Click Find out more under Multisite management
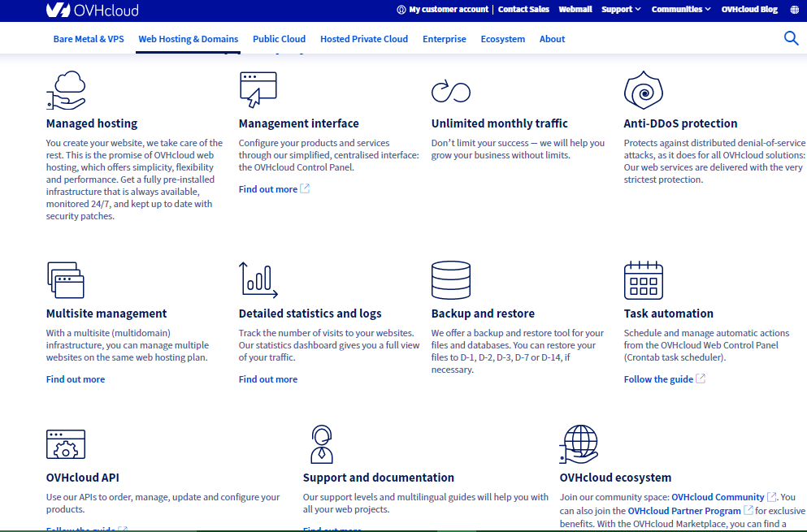This screenshot has height=532, width=807. point(76,379)
